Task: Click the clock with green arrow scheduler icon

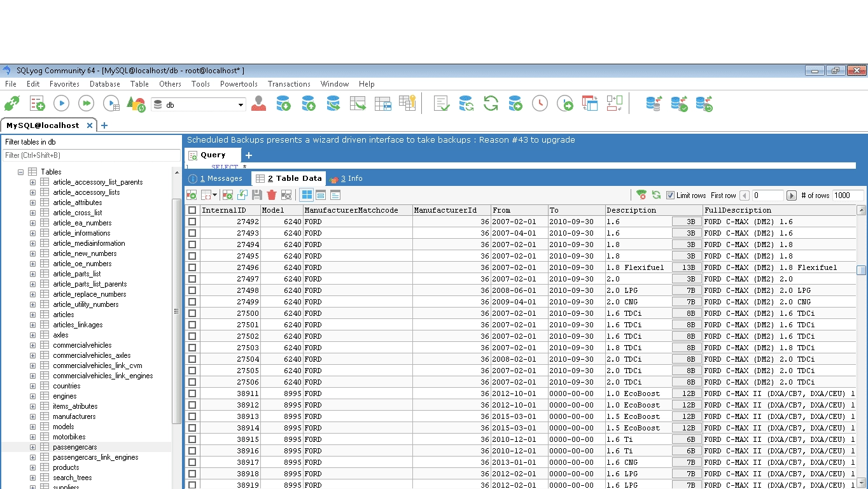Action: pos(564,104)
